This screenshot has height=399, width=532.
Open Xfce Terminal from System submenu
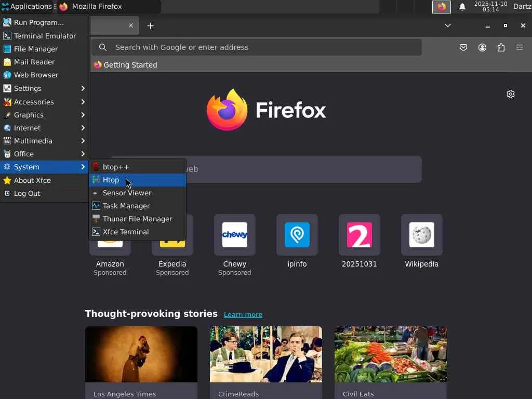coord(137,232)
